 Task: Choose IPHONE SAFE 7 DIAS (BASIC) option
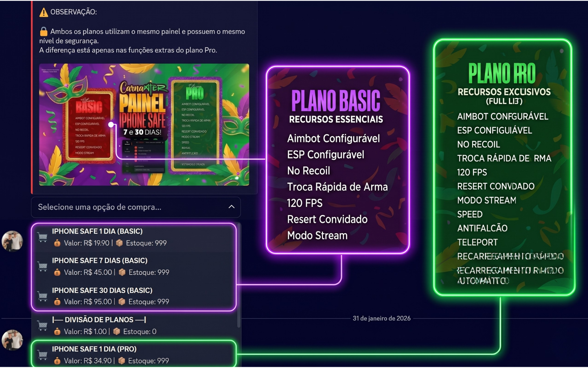pyautogui.click(x=135, y=266)
